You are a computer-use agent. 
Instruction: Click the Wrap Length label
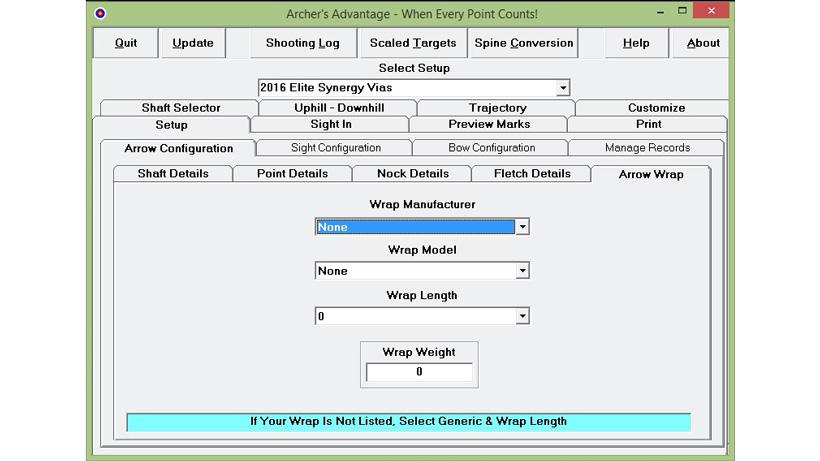tap(422, 295)
